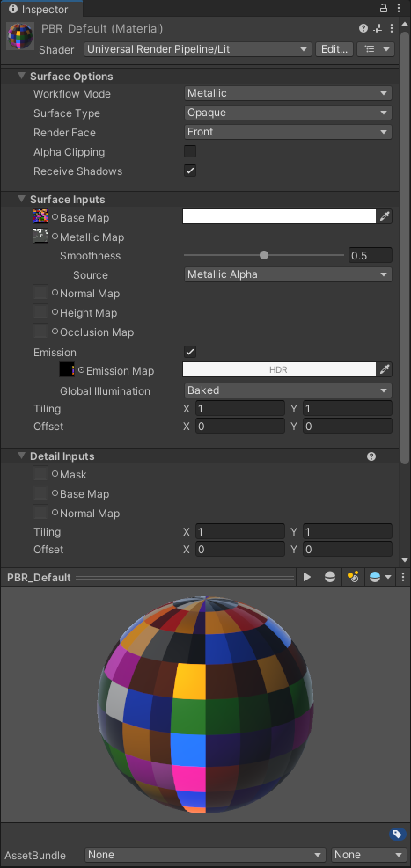
Task: Toggle the Emission checkbox
Action: point(190,352)
